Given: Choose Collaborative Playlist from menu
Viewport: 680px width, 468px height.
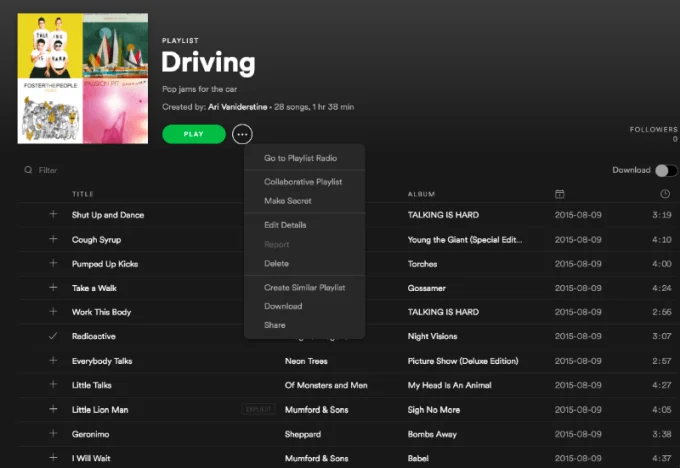Looking at the screenshot, I should tap(303, 182).
